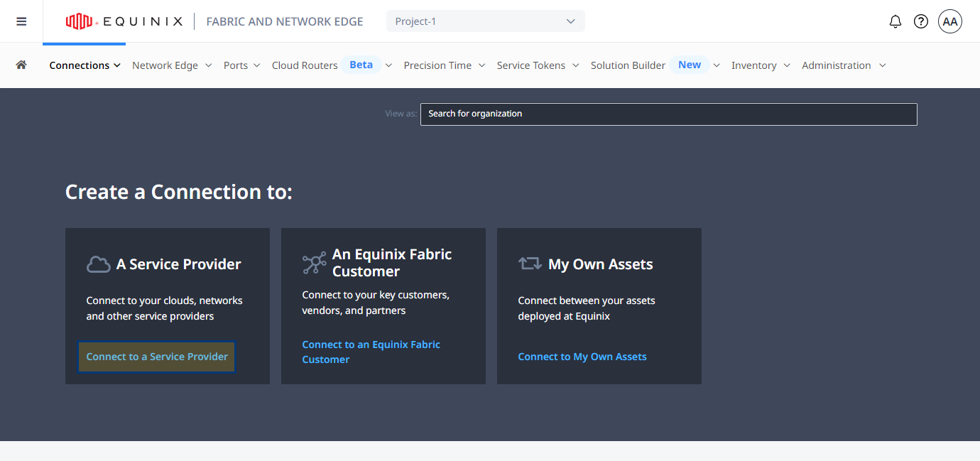Click the network nodes icon on Fabric Customer card
Screen dimensions: 980x461
(314, 263)
